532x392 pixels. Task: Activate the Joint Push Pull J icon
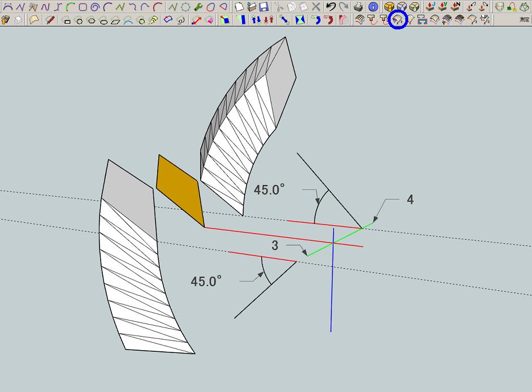coord(430,6)
